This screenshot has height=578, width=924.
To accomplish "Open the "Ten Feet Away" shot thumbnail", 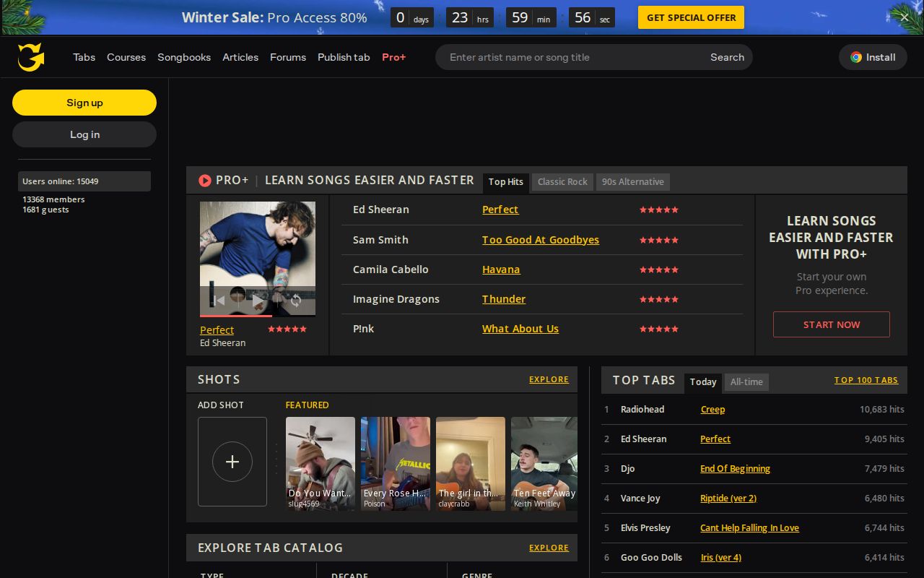I will coord(544,463).
